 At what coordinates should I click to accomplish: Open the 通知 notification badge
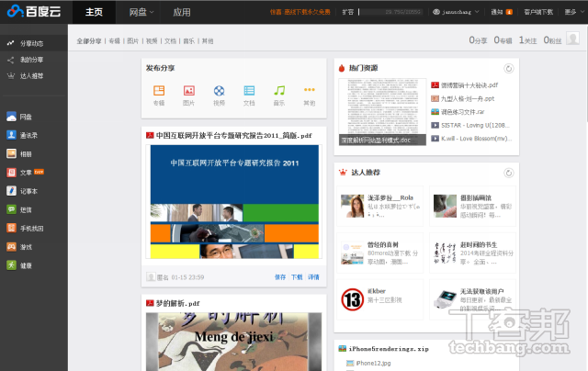(509, 12)
